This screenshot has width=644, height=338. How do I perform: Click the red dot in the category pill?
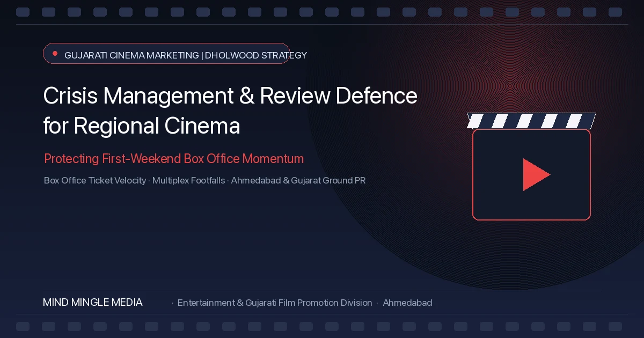coord(55,54)
